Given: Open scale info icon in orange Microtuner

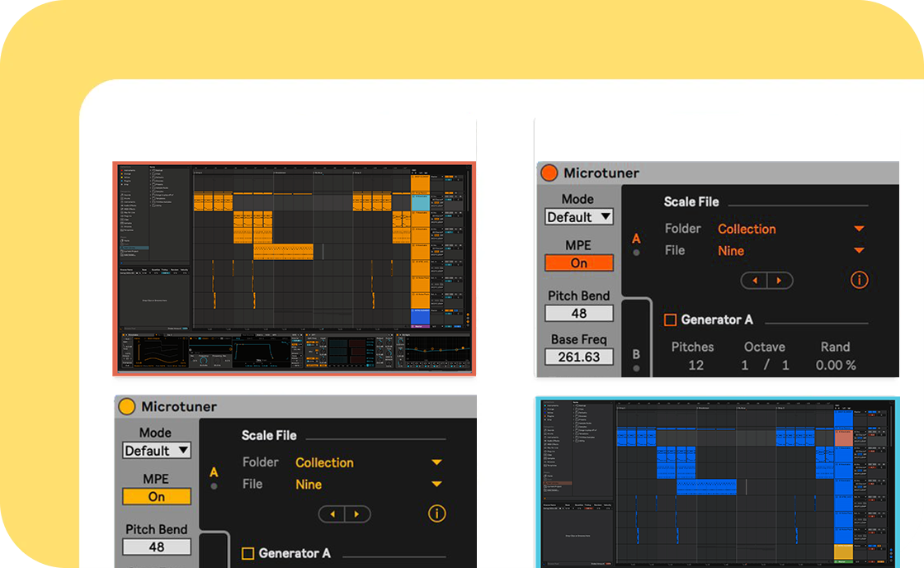Looking at the screenshot, I should (859, 280).
